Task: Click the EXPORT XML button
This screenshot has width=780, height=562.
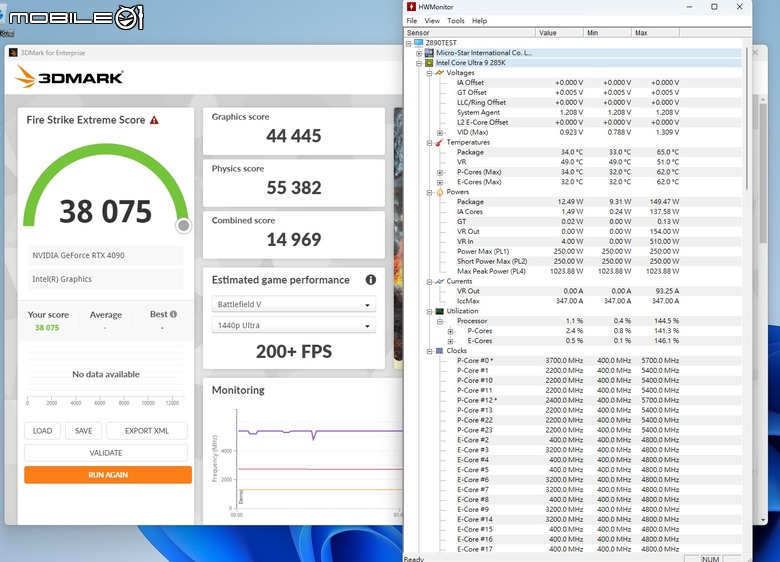Action: (x=147, y=431)
